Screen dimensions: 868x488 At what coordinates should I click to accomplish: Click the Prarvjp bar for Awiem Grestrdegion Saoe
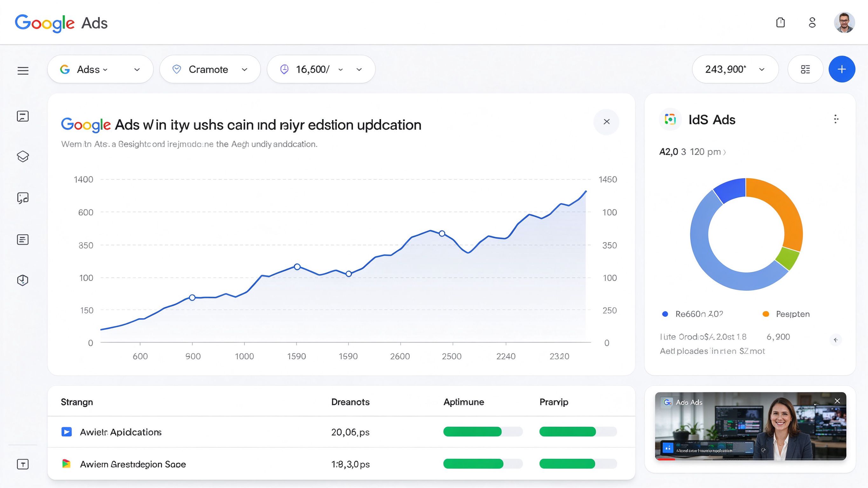[x=578, y=464]
